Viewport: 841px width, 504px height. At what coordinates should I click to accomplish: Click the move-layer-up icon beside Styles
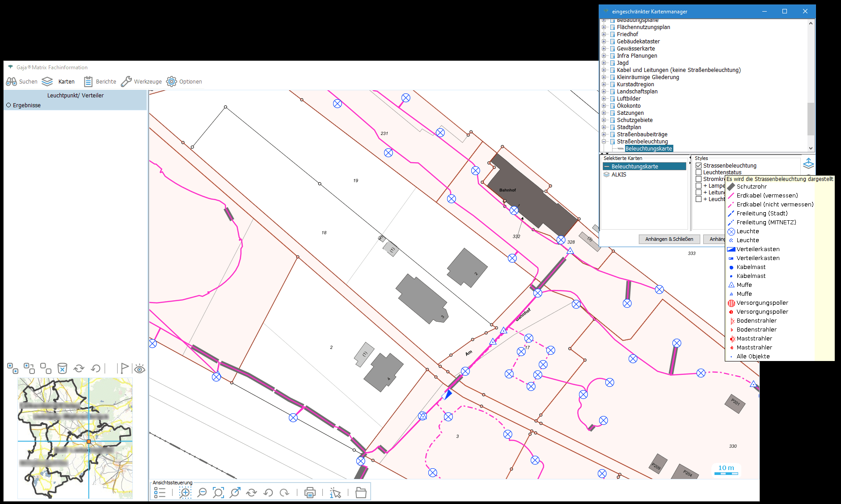pyautogui.click(x=808, y=163)
